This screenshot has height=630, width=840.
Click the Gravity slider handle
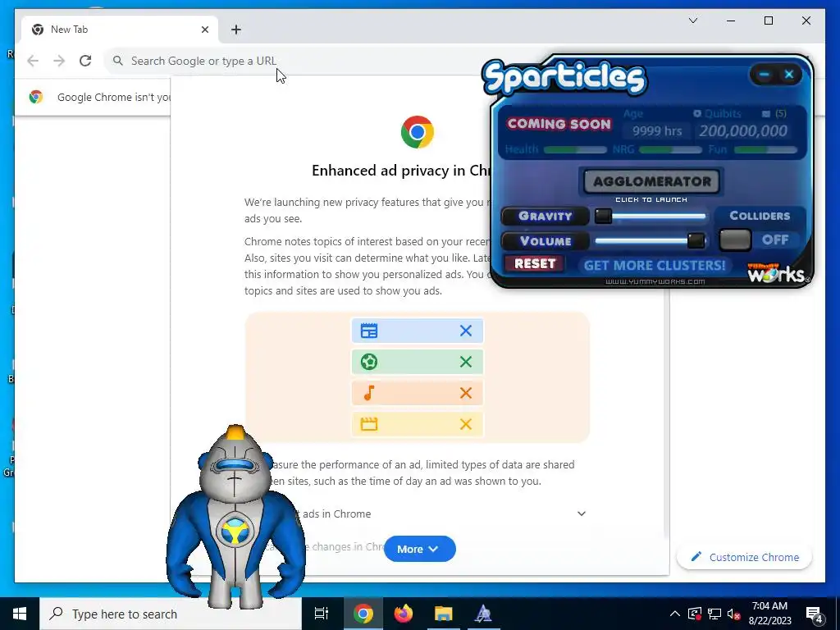coord(603,216)
